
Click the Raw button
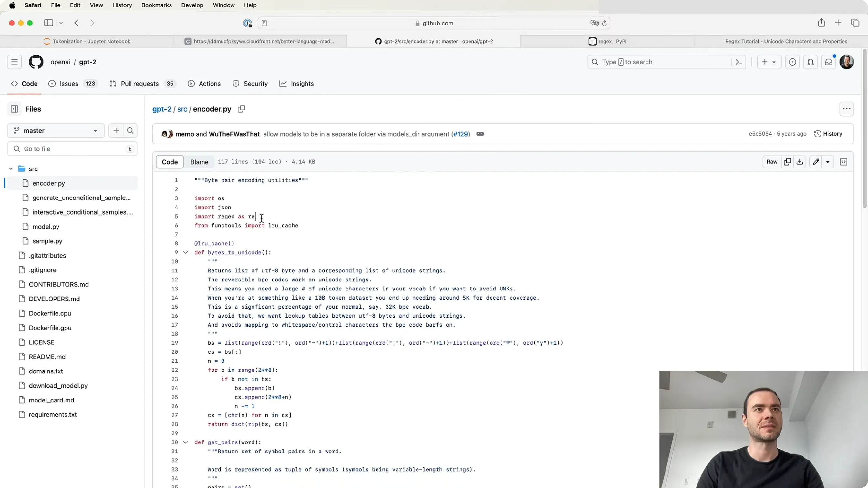(x=772, y=162)
